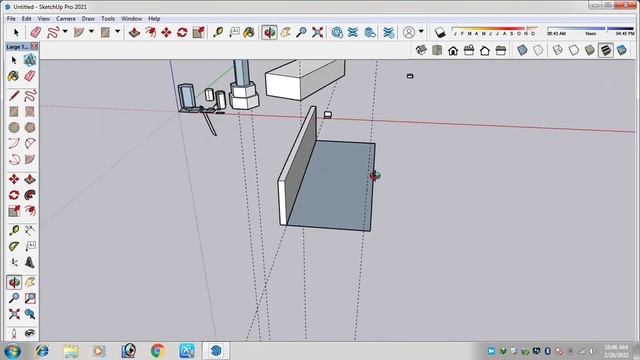Open the File menu

[x=11, y=19]
